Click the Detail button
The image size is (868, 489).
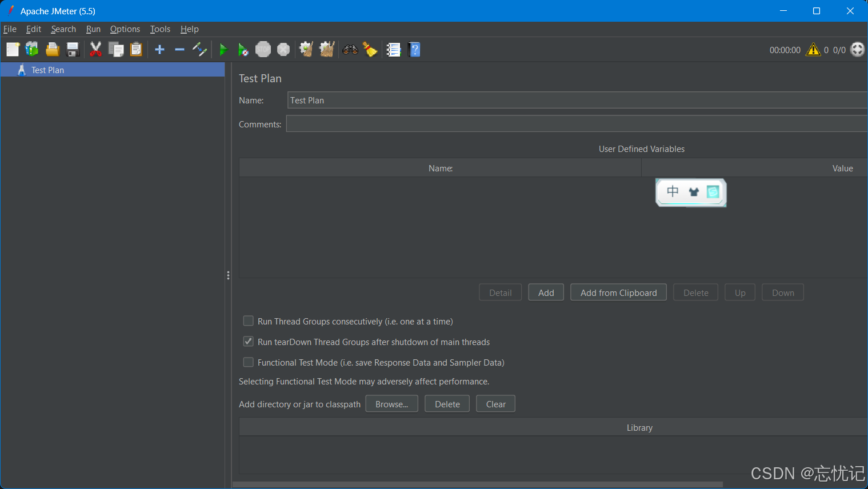(x=500, y=292)
